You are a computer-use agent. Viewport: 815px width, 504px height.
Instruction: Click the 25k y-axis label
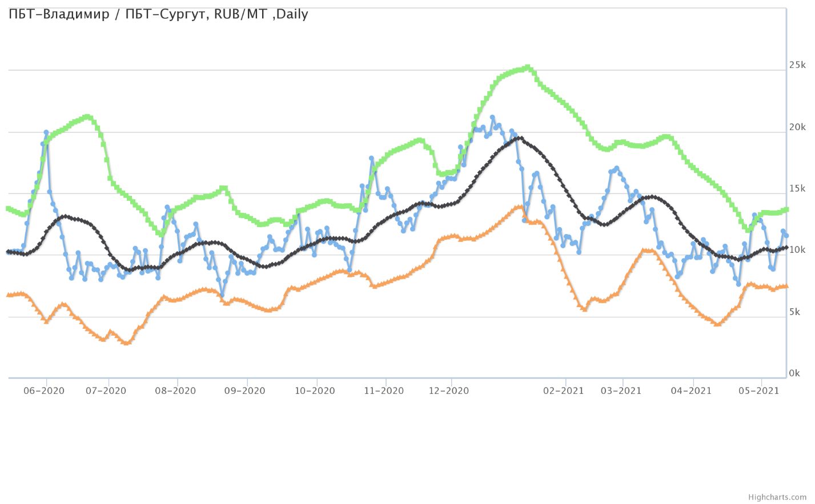coord(797,65)
